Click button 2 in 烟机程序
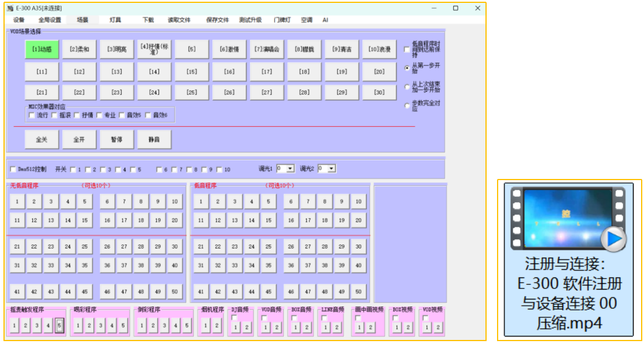The width and height of the screenshot is (644, 344). click(217, 325)
